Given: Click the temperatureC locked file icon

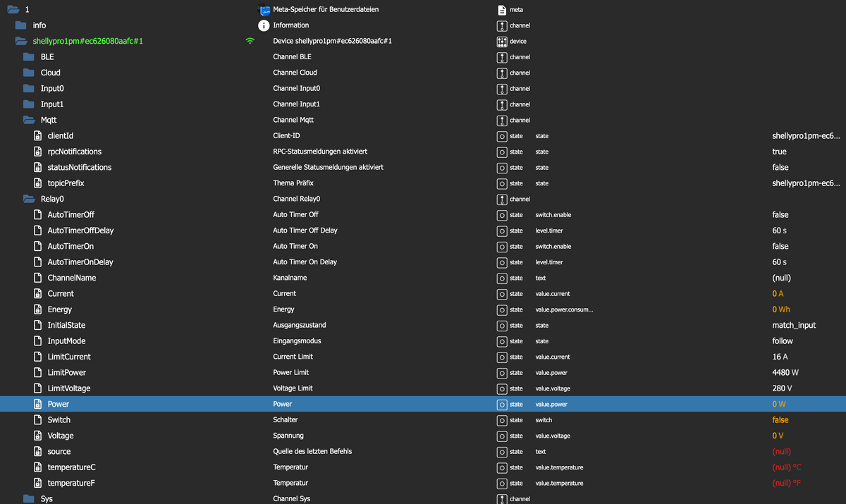Looking at the screenshot, I should point(38,467).
